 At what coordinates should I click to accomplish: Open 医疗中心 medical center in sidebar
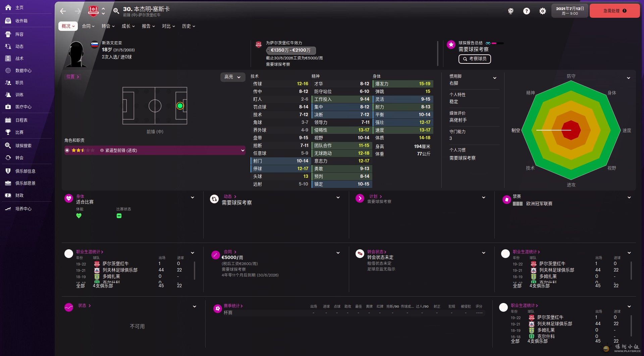pyautogui.click(x=23, y=107)
